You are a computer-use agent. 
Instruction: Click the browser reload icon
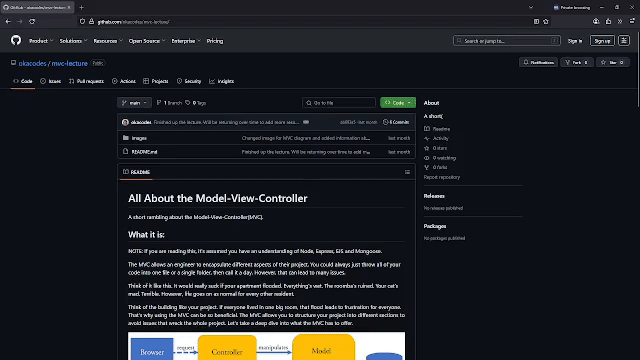point(32,22)
